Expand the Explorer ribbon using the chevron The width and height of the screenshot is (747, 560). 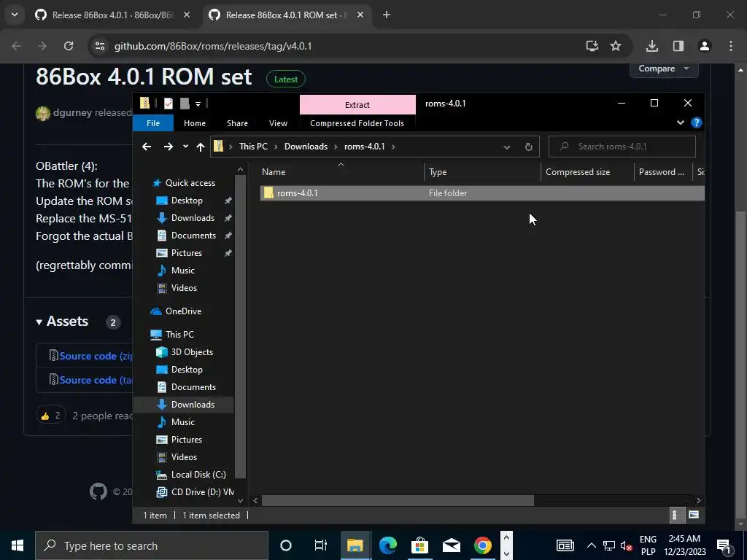pos(681,122)
